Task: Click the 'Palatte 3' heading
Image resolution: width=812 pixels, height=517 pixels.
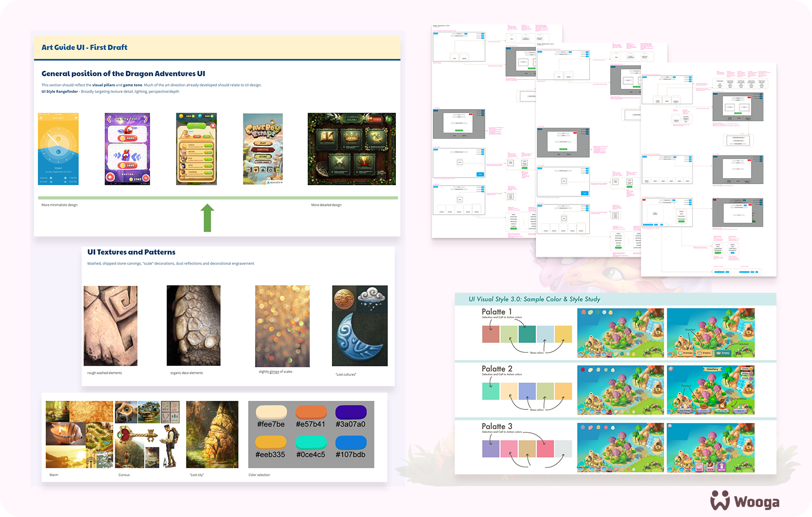Action: (x=497, y=426)
